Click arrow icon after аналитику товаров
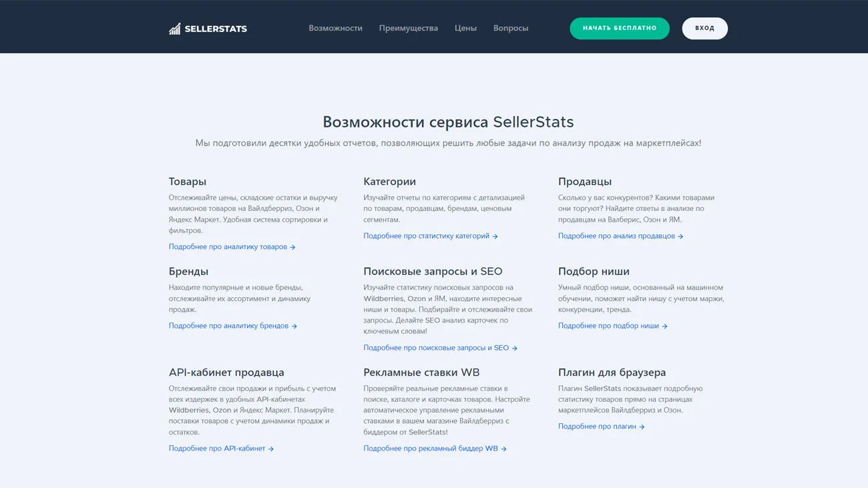The width and height of the screenshot is (868, 488). point(292,248)
